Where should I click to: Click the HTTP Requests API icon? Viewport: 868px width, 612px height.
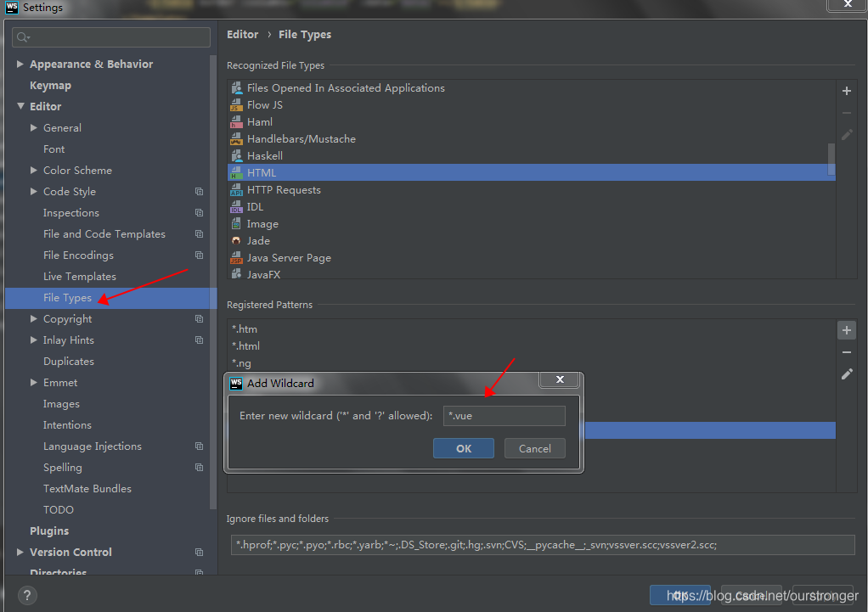(x=236, y=190)
